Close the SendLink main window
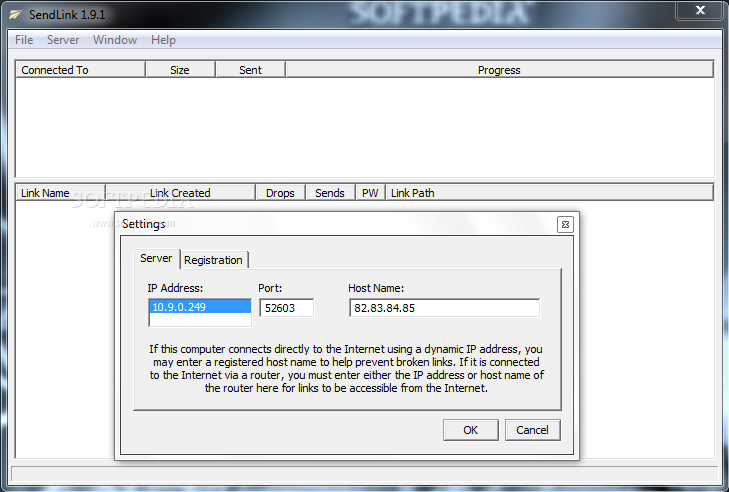This screenshot has height=492, width=729. (x=700, y=10)
